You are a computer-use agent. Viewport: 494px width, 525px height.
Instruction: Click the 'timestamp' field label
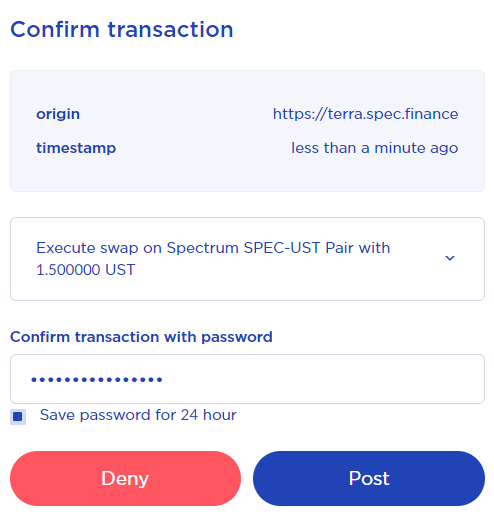pos(76,148)
